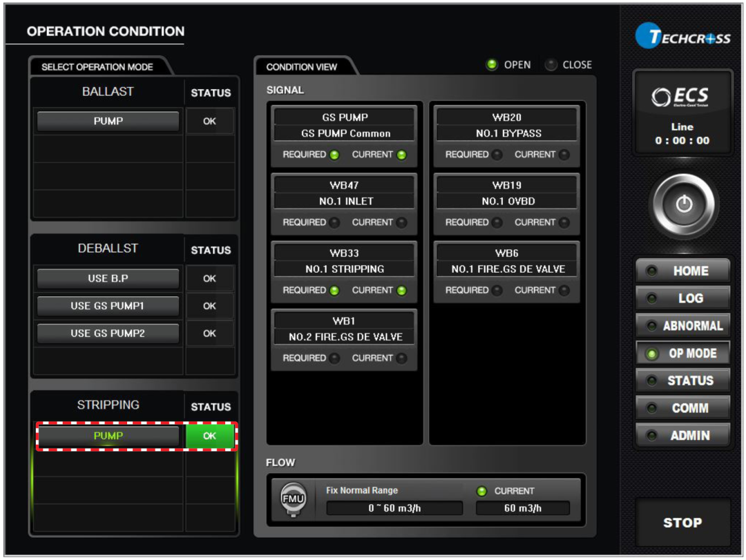Click GS PUMP current status LED
The image size is (746, 560).
point(401,155)
